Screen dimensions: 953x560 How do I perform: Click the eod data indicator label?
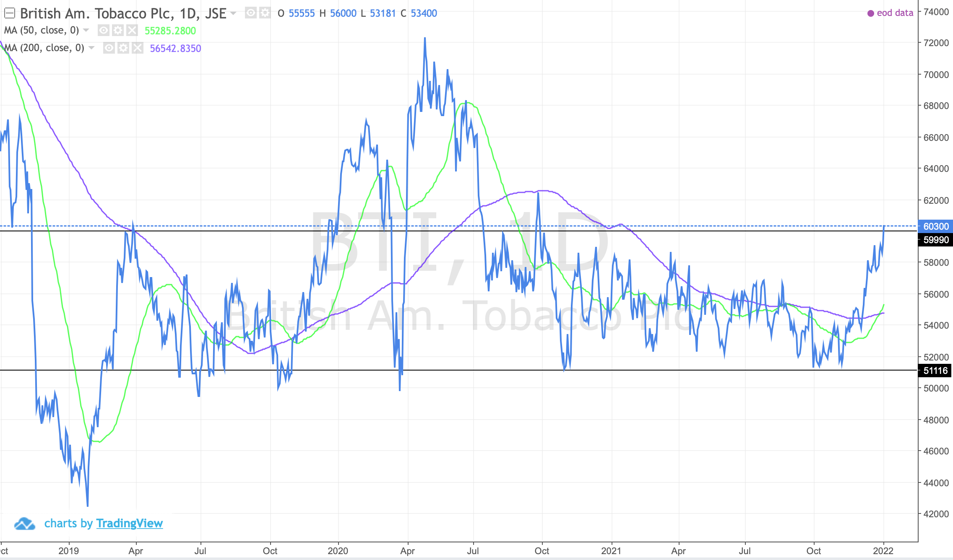(x=895, y=13)
